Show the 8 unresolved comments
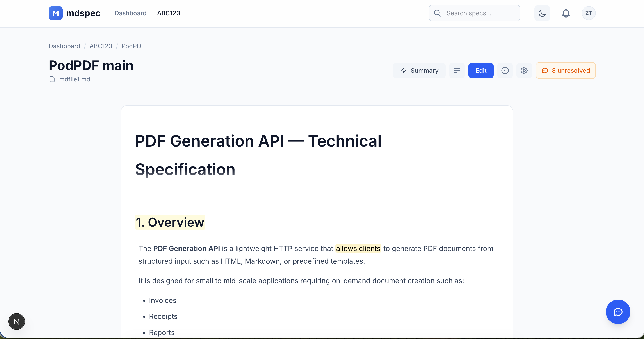Image resolution: width=644 pixels, height=339 pixels. [x=566, y=71]
